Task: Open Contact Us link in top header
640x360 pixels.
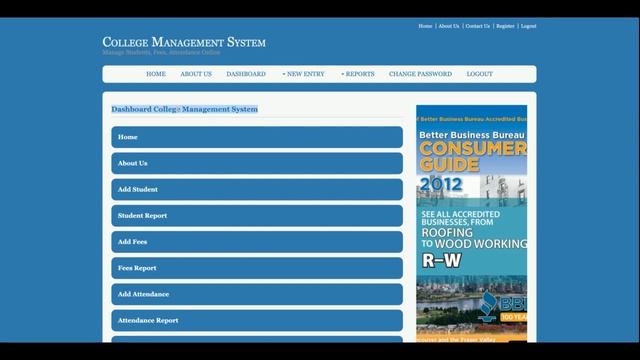Action: [x=478, y=26]
